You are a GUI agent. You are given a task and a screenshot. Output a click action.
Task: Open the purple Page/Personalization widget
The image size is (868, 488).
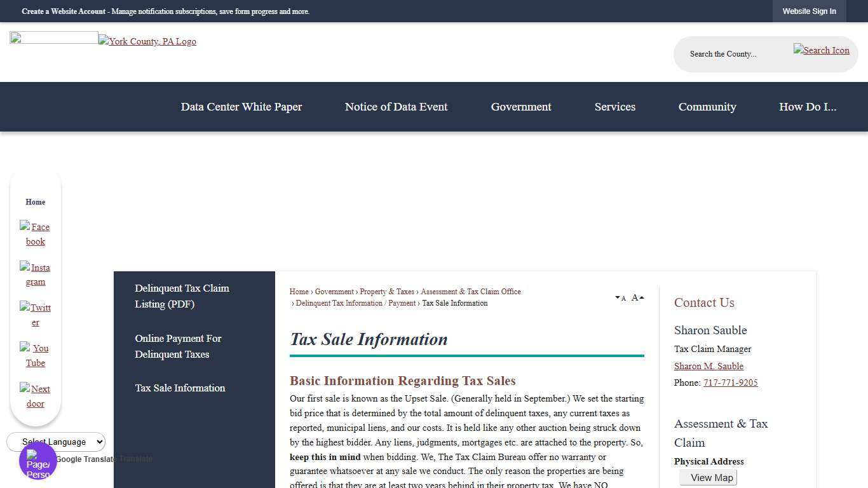click(x=37, y=461)
